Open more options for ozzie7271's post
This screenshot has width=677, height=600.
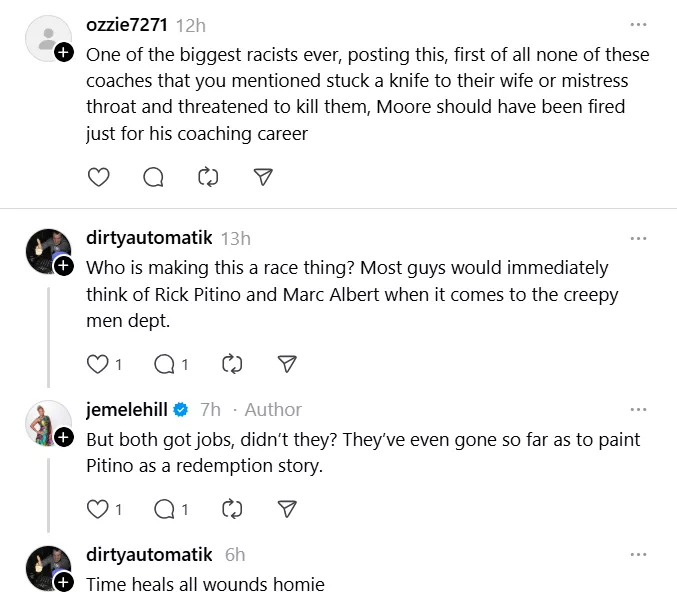point(637,24)
